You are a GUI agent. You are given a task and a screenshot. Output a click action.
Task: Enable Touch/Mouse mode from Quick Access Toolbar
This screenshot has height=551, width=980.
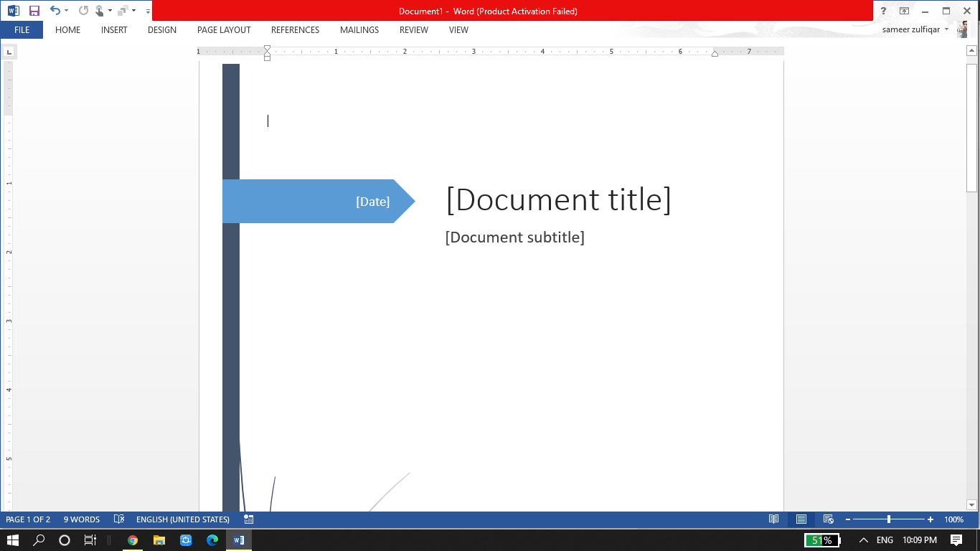100,11
